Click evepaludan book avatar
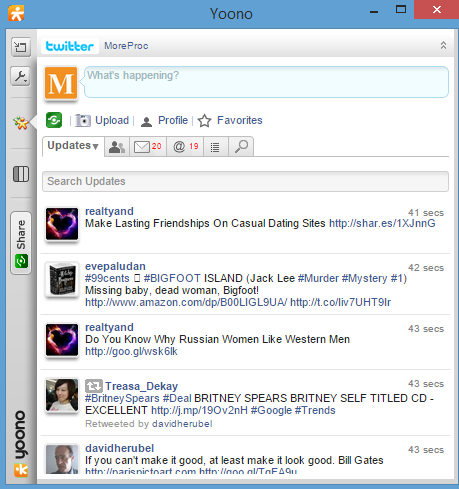 coord(62,279)
